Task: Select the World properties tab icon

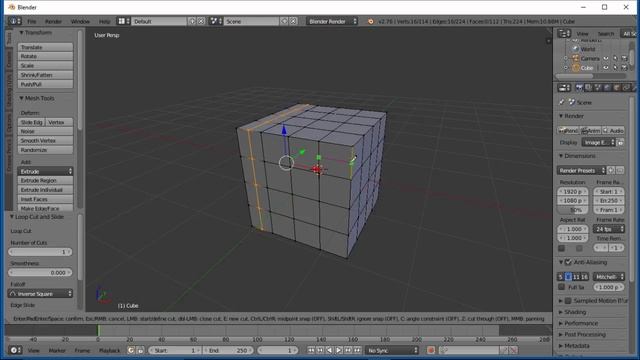Action: tap(607, 88)
